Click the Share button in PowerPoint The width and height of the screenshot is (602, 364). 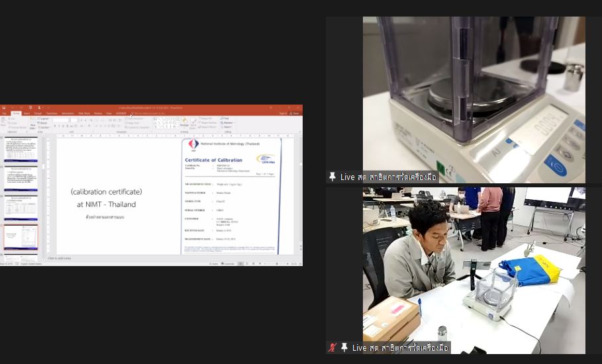tap(295, 113)
